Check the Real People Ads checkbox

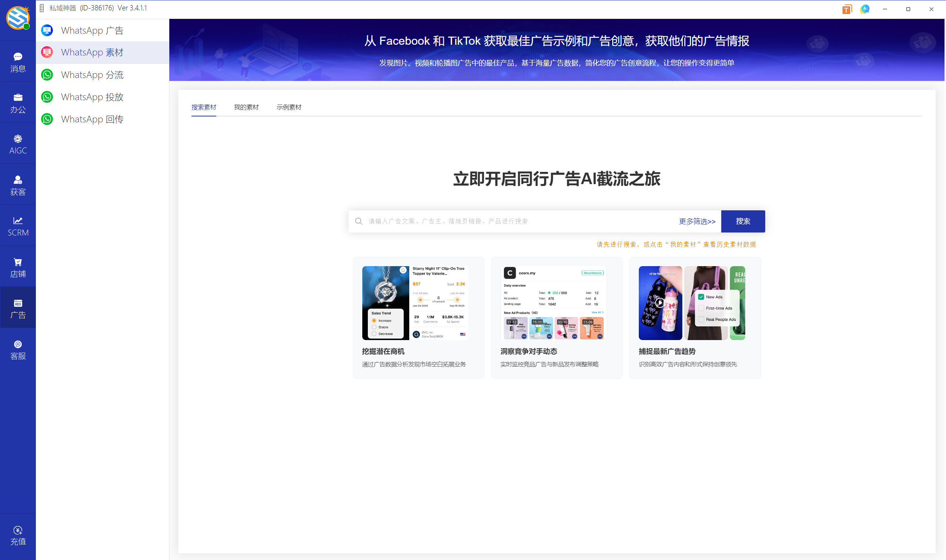(x=701, y=319)
